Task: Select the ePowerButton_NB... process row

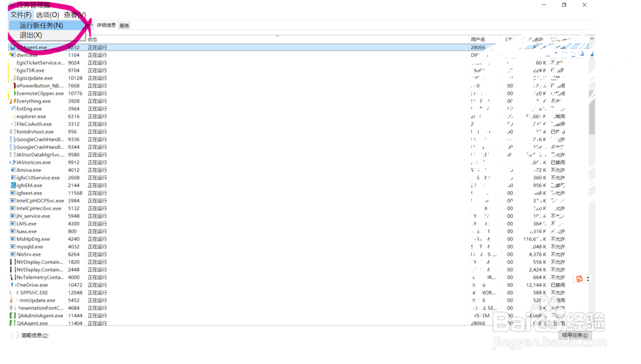Action: (299, 86)
